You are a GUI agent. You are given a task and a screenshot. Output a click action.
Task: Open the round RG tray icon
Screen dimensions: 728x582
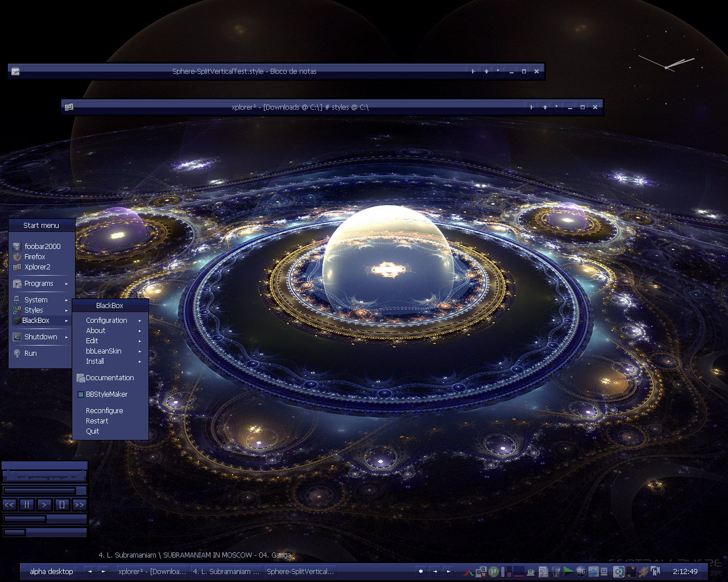(x=581, y=572)
